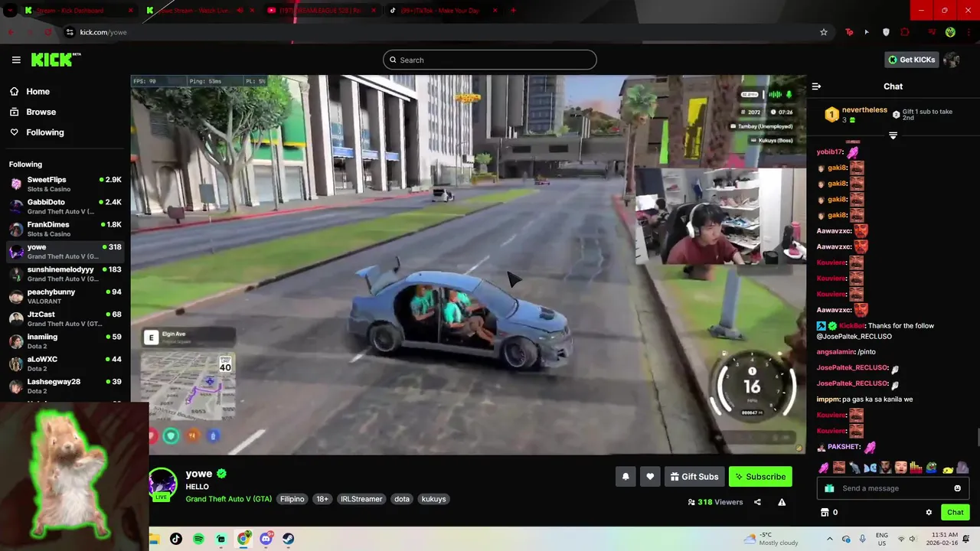Click the 18+ tag
The image size is (980, 551).
(322, 499)
